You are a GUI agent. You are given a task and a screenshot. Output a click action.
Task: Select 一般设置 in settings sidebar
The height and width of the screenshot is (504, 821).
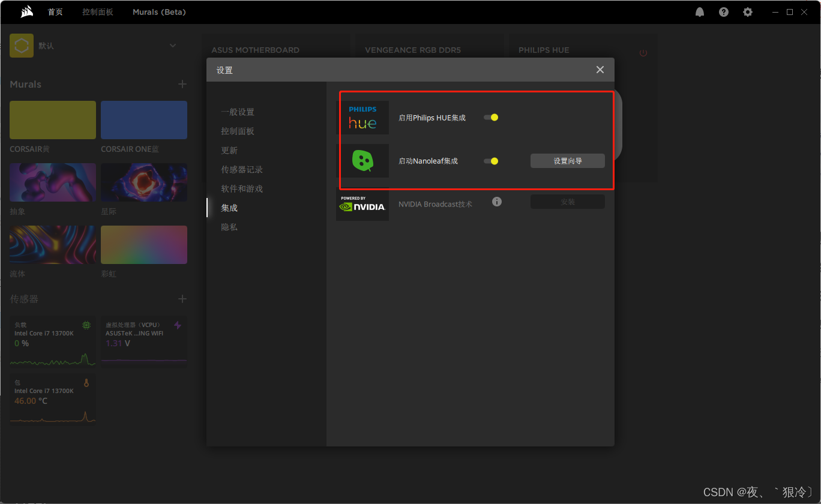click(238, 112)
